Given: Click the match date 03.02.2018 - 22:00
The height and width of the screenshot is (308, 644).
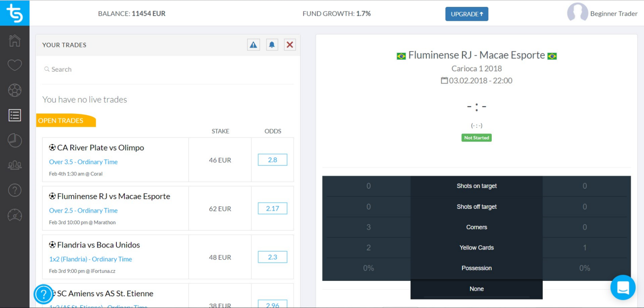Looking at the screenshot, I should pyautogui.click(x=480, y=80).
